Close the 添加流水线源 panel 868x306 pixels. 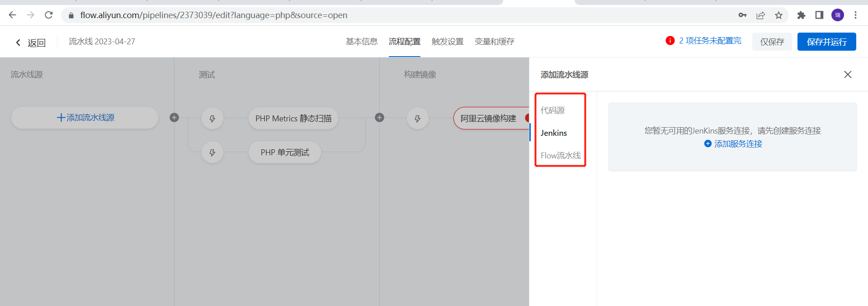click(848, 74)
